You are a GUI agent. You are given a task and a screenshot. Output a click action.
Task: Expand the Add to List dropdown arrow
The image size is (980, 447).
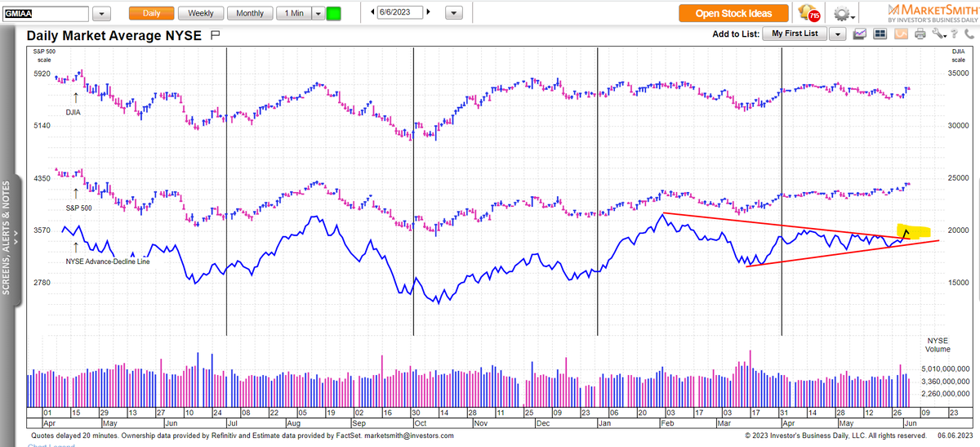[x=837, y=34]
